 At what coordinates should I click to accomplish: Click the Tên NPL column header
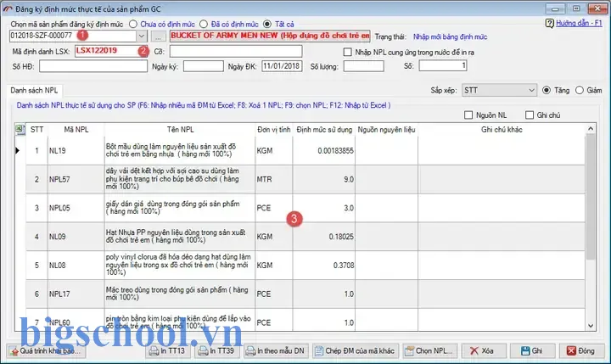[x=180, y=130]
